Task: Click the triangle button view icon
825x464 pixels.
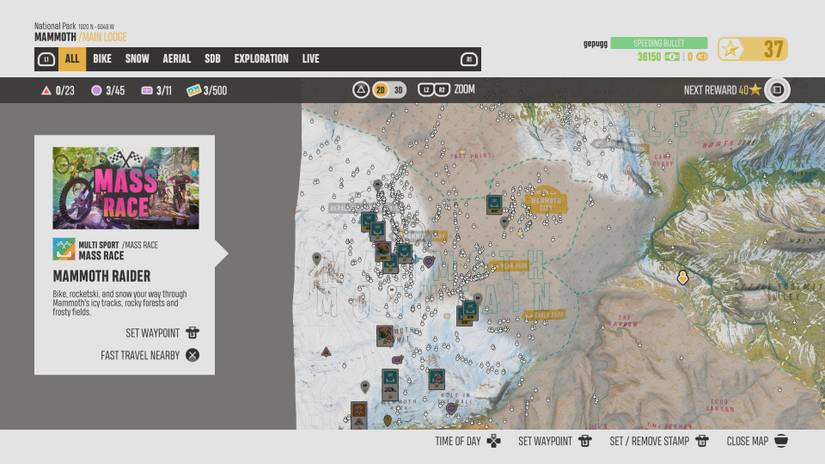Action: (x=360, y=90)
